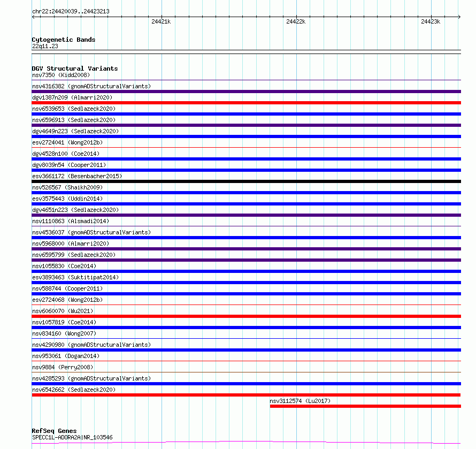Click the RefSeq Genes track title
The image size is (476, 449).
tap(55, 431)
